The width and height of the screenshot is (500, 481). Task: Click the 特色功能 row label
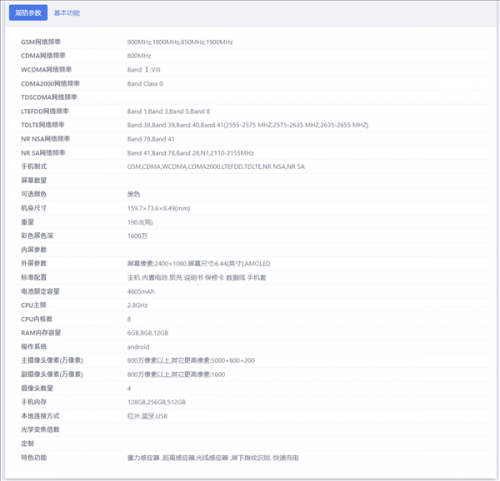coord(34,457)
